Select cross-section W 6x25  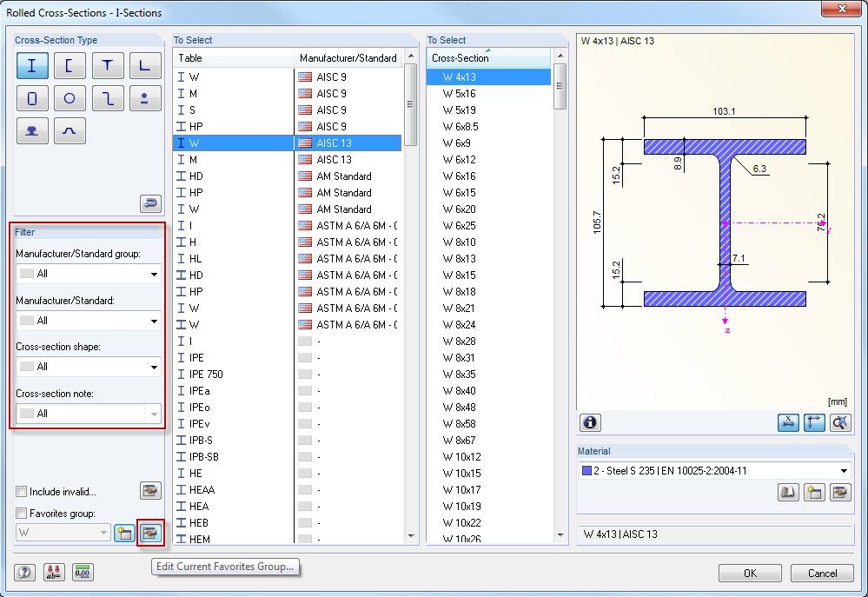[x=489, y=226]
